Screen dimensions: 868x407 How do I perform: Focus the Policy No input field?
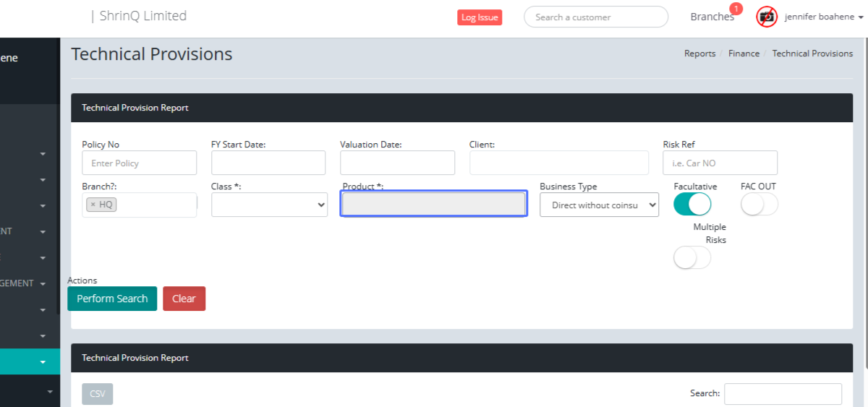(x=139, y=163)
